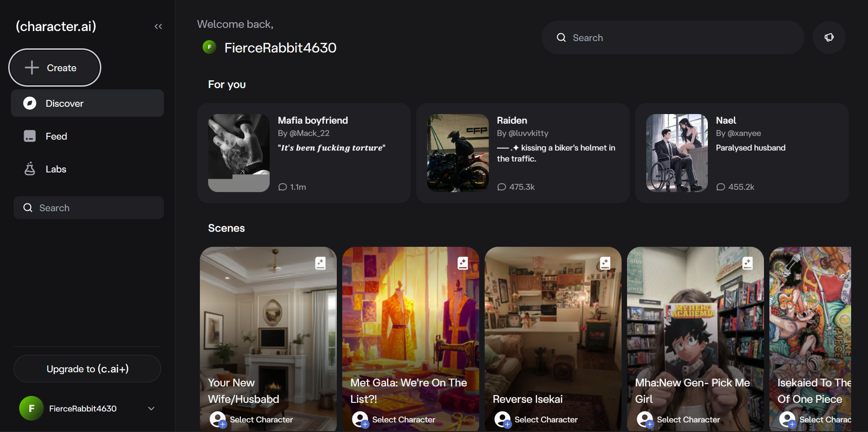This screenshot has height=432, width=868.
Task: Click Upgrade to c.ai+ button
Action: coord(87,369)
